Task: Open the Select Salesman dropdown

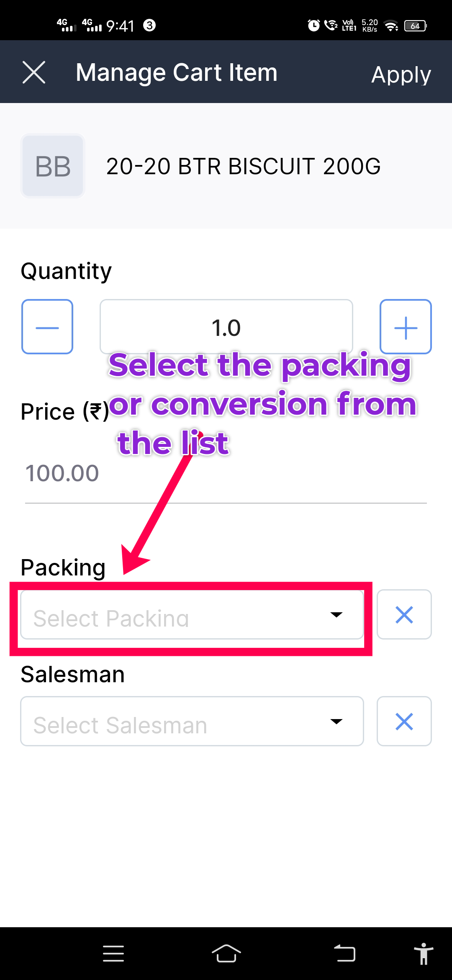Action: [176, 721]
